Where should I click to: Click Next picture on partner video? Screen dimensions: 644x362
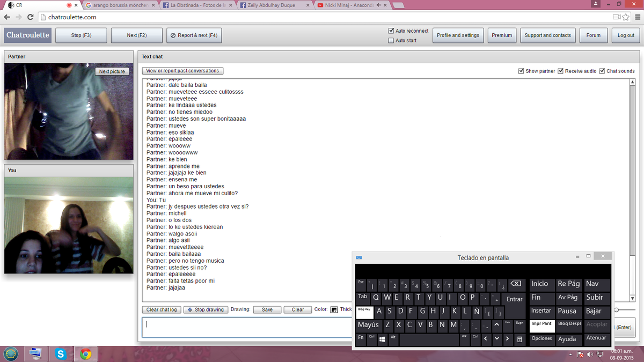[112, 71]
